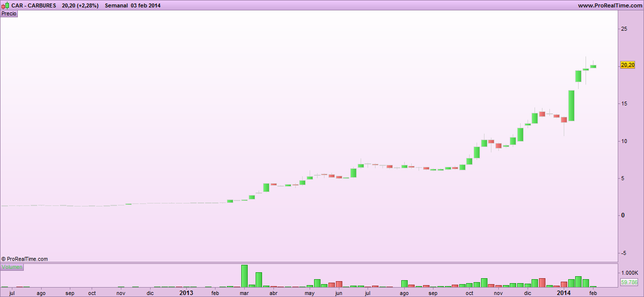This screenshot has width=644, height=297.
Task: Open the Semanal timeframe selector
Action: [x=116, y=5]
